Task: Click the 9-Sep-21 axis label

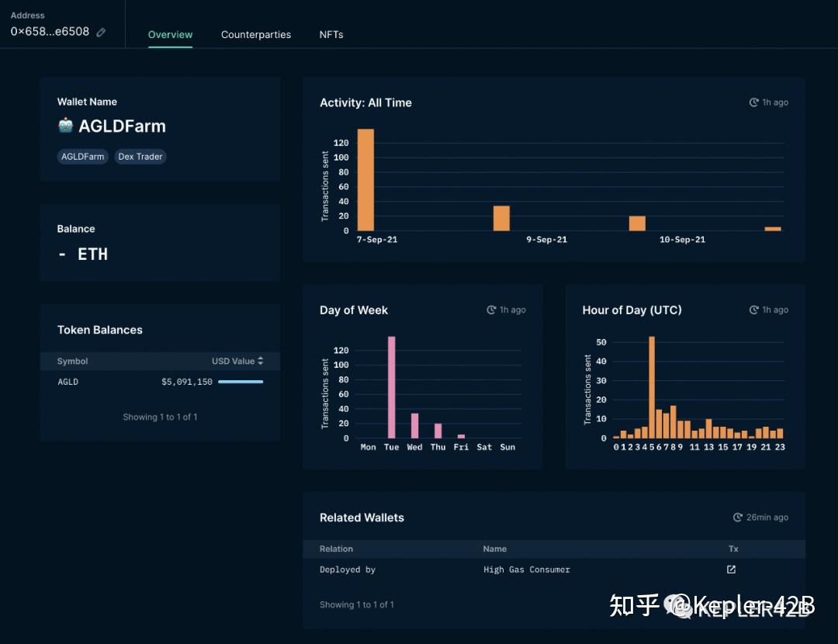Action: point(546,240)
